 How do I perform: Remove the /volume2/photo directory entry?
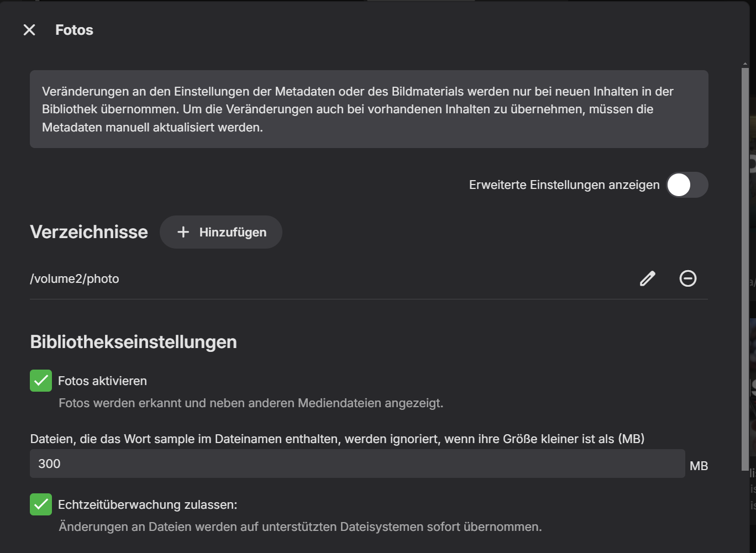point(687,278)
